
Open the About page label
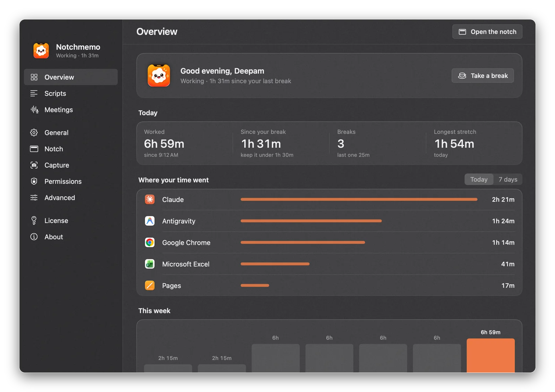pyautogui.click(x=54, y=237)
